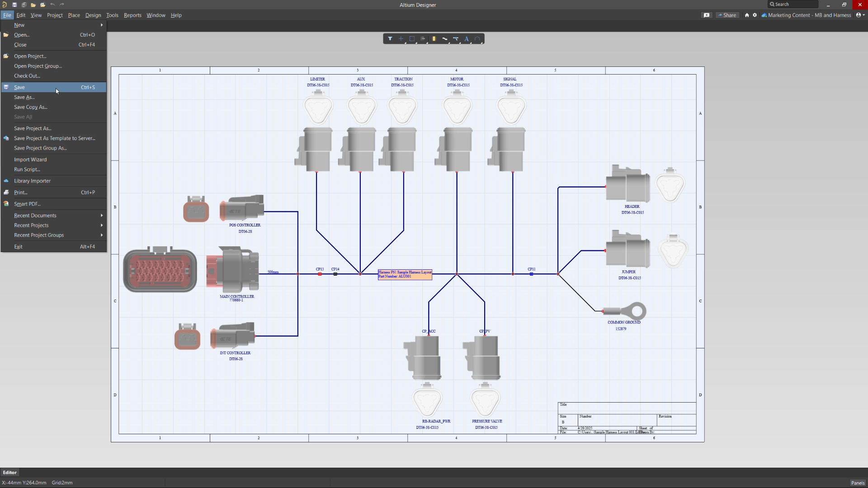868x488 pixels.
Task: Select the wire placement tool
Action: [445, 39]
